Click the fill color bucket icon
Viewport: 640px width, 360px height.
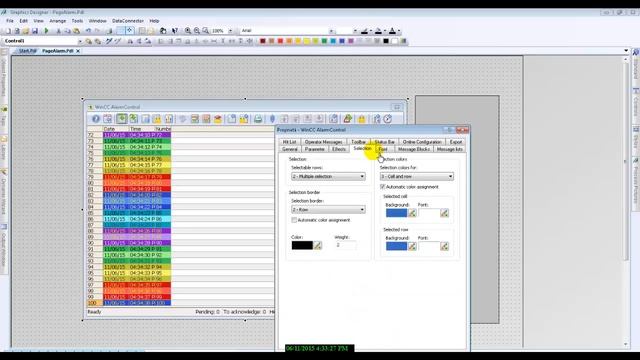click(378, 31)
